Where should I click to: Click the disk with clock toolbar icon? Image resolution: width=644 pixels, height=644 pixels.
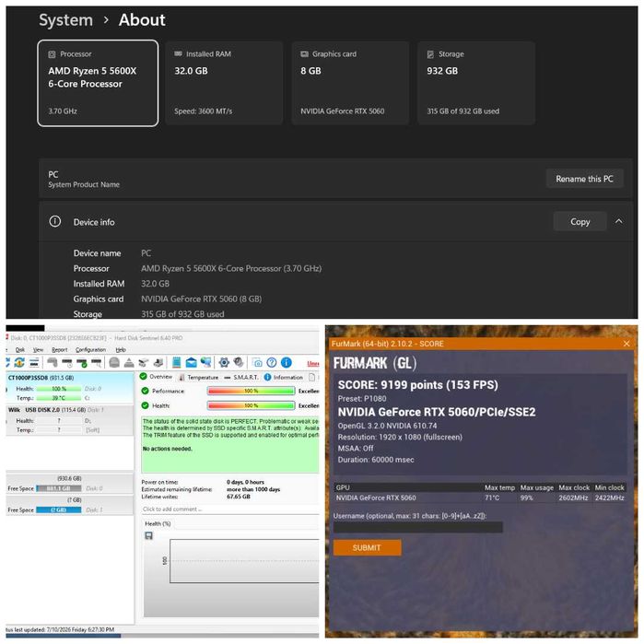[67, 362]
